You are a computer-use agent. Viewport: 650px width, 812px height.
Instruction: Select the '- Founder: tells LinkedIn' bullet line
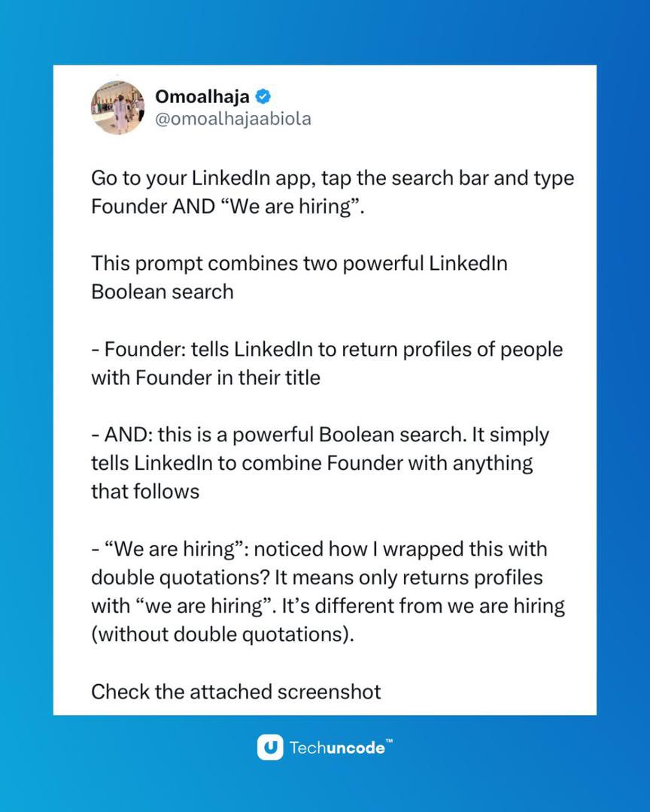pos(327,350)
